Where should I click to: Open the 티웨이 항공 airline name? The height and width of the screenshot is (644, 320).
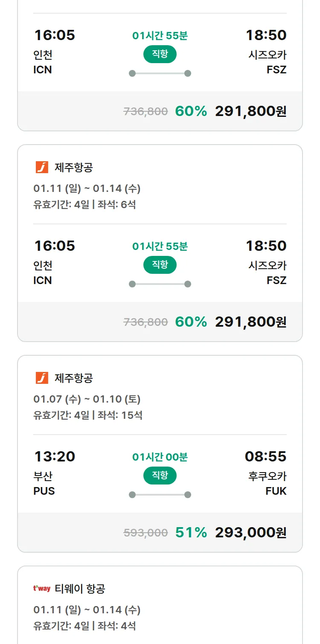[x=80, y=589]
